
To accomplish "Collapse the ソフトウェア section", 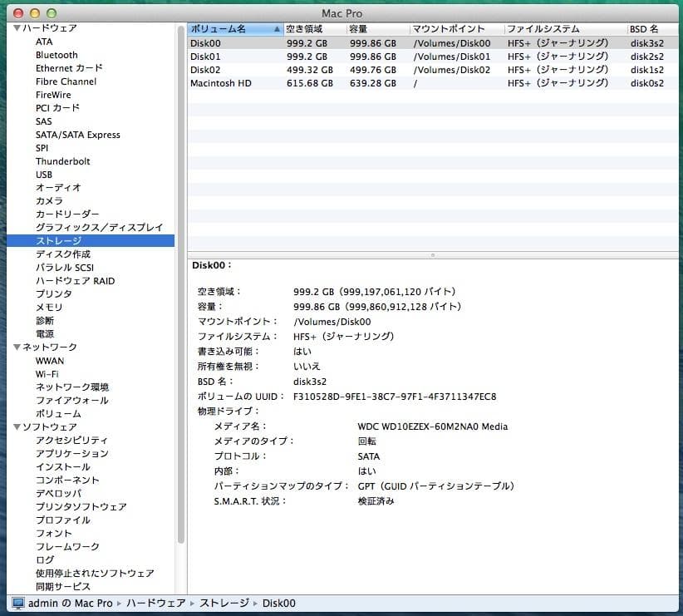I will tap(17, 426).
